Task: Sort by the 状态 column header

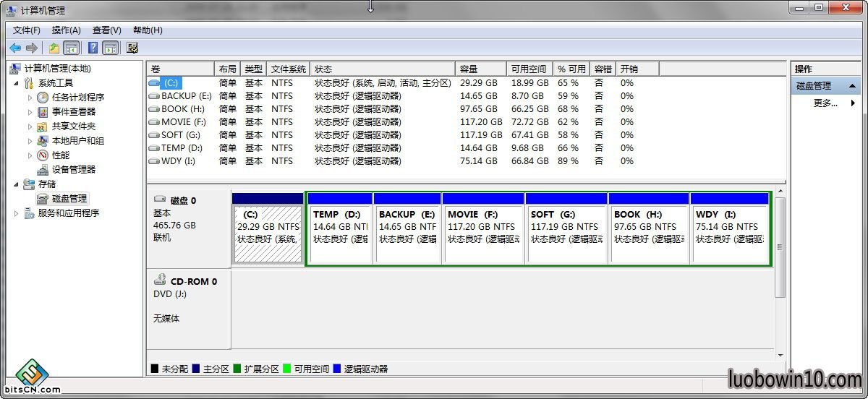Action: tap(383, 69)
